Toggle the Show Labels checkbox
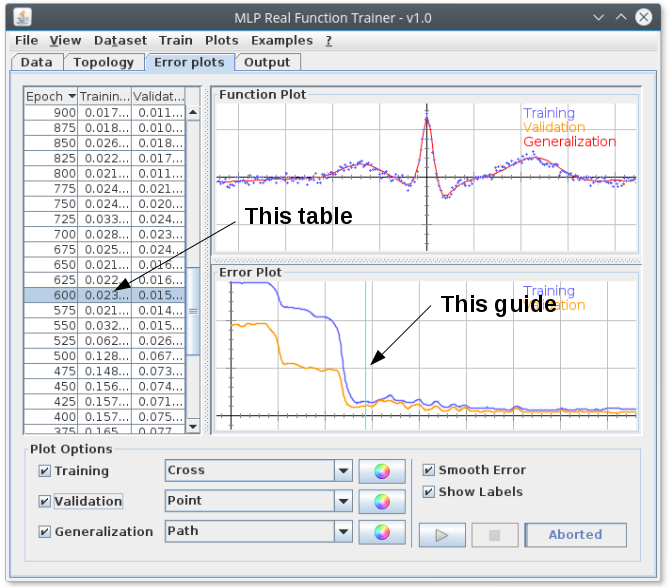The width and height of the screenshot is (669, 587). click(x=428, y=492)
